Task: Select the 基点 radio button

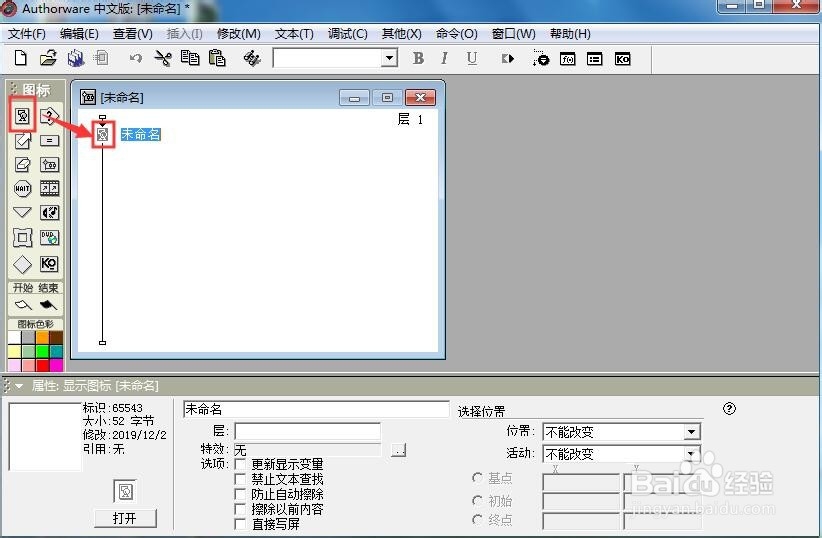Action: 477,478
